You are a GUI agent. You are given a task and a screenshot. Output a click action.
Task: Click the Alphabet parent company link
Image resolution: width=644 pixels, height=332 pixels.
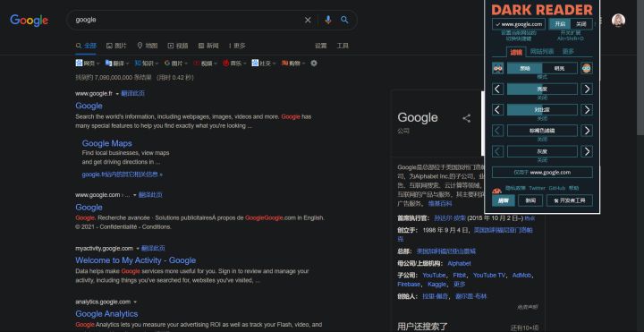pyautogui.click(x=459, y=264)
